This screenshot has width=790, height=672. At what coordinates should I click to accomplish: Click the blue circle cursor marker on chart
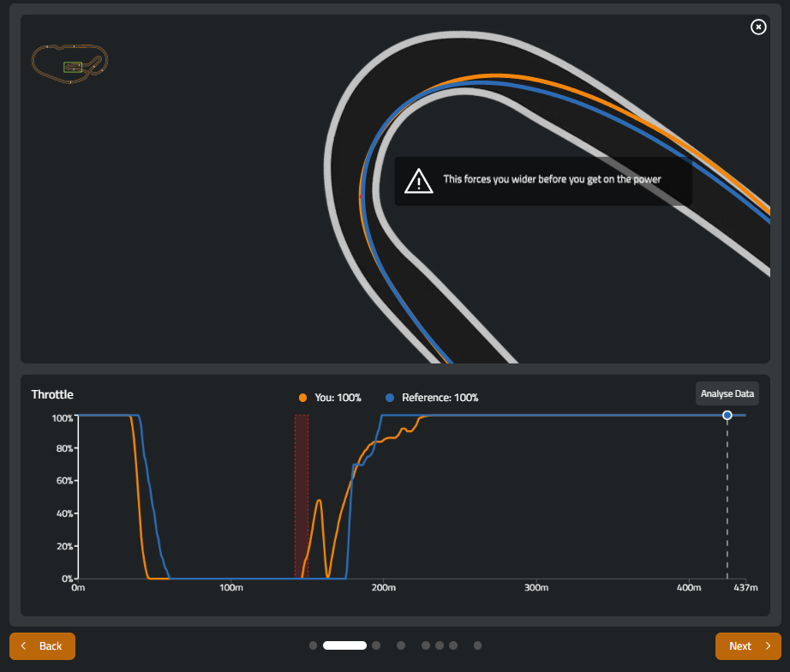point(727,416)
